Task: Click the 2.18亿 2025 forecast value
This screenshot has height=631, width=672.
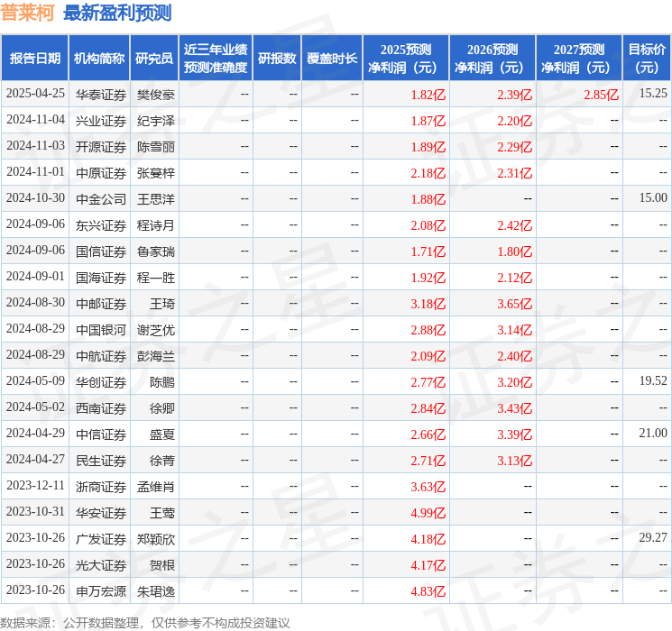Action: pyautogui.click(x=428, y=173)
